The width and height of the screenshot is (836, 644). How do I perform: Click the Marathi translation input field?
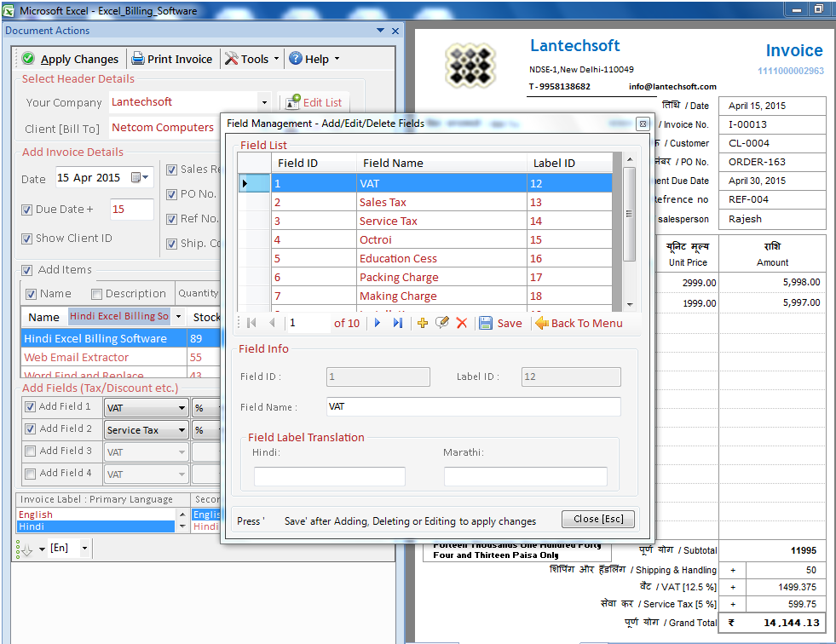(x=525, y=476)
